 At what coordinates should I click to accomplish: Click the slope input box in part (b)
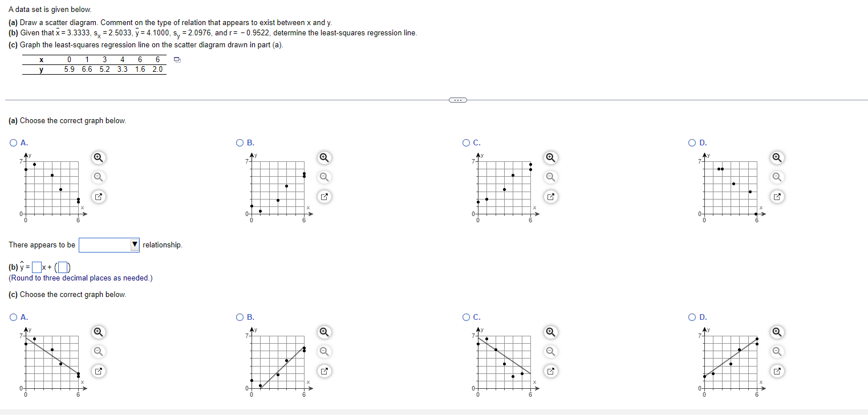36,266
